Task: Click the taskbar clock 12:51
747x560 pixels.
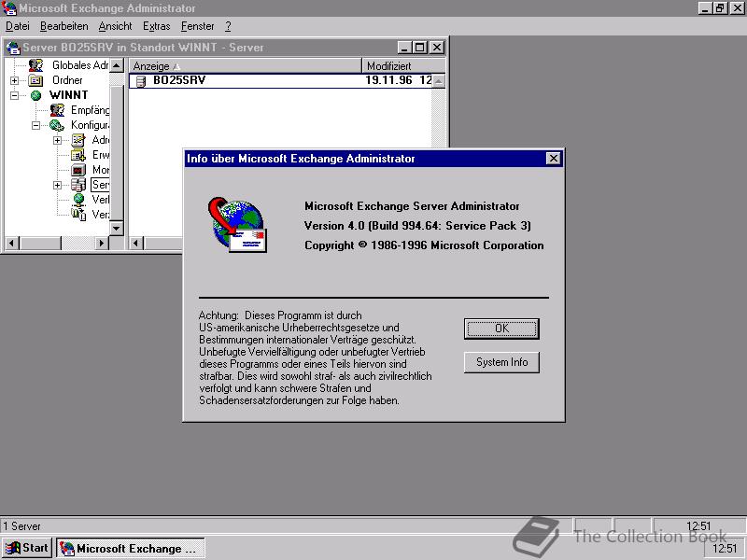Action: point(726,548)
